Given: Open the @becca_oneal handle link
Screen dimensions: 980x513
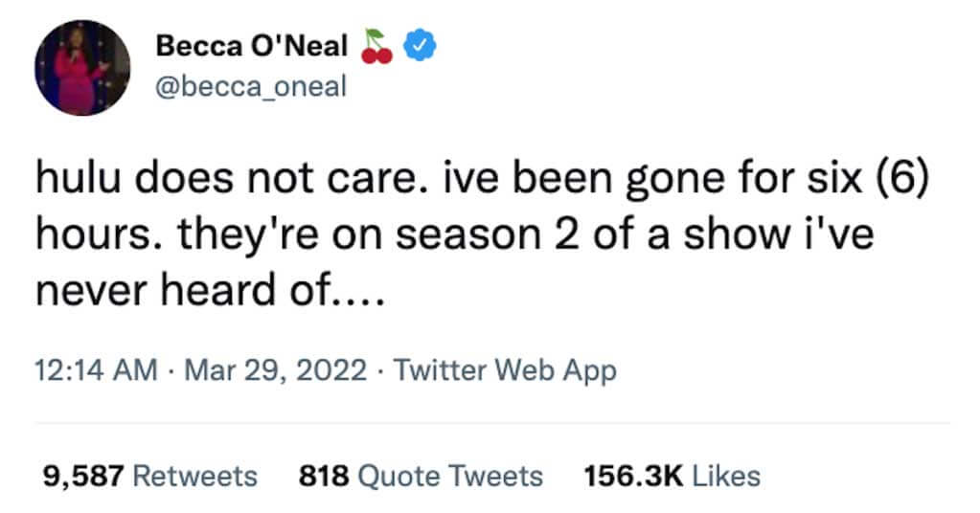Looking at the screenshot, I should pos(251,86).
